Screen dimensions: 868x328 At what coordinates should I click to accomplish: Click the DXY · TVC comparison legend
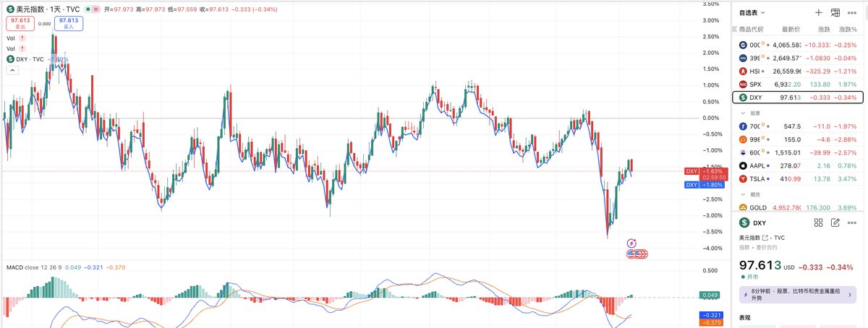tap(30, 59)
